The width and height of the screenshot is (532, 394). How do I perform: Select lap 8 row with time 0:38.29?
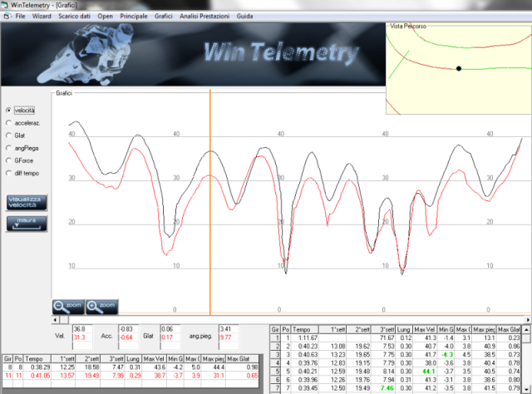tap(131, 367)
